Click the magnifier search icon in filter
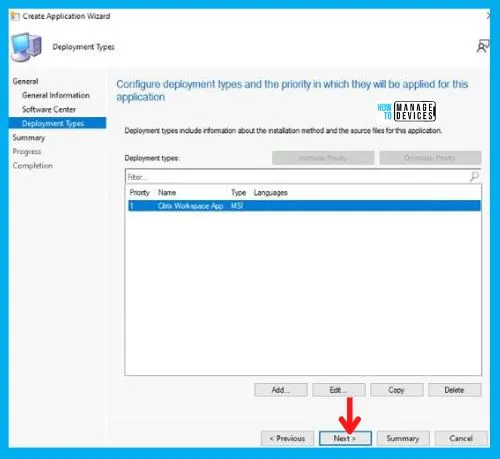Viewport: 500px width, 459px height. [x=474, y=176]
